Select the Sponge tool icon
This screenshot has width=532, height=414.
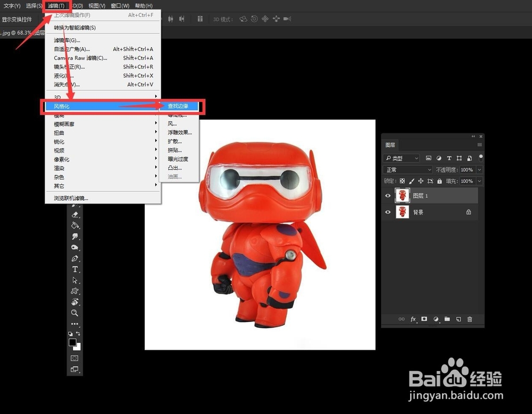tap(75, 247)
